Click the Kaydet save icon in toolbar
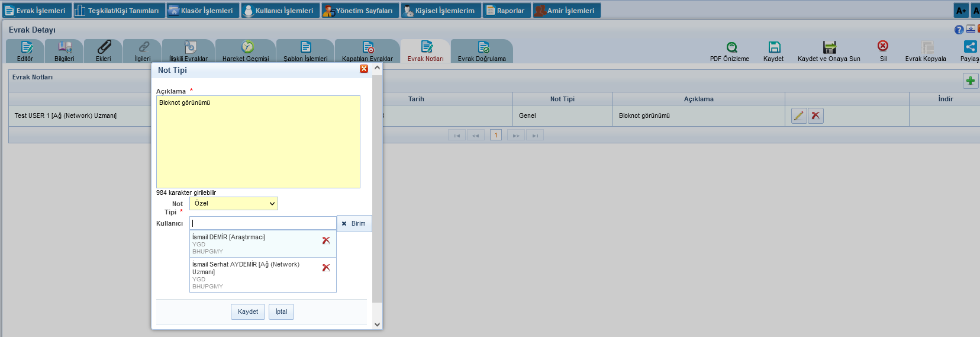The image size is (980, 337). click(774, 47)
